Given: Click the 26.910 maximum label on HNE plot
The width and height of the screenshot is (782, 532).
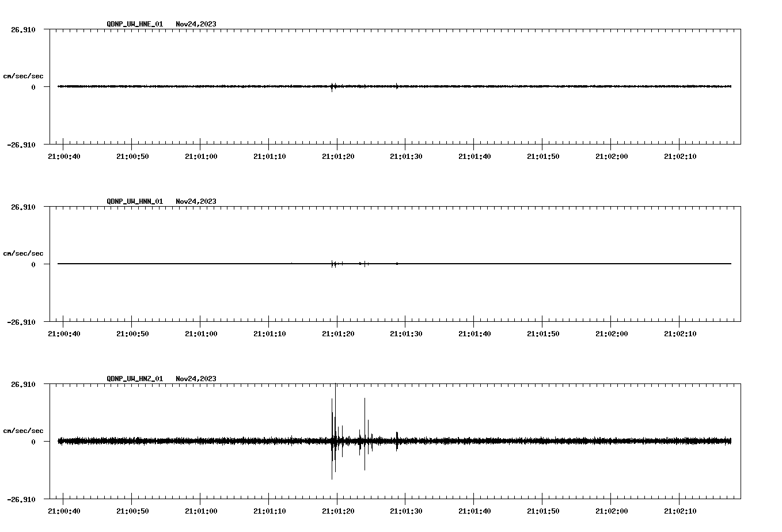Looking at the screenshot, I should pyautogui.click(x=23, y=30).
